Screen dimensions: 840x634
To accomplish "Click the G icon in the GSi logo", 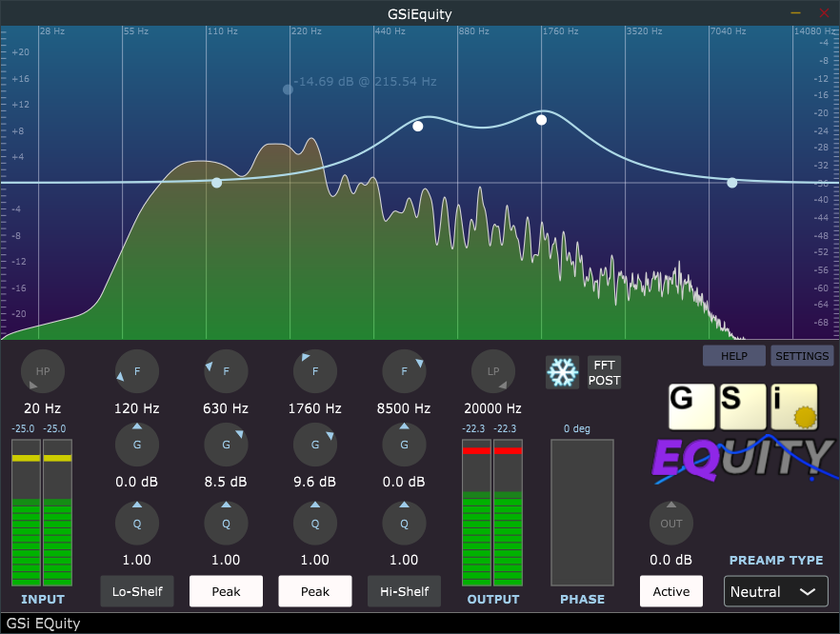I will coord(691,406).
